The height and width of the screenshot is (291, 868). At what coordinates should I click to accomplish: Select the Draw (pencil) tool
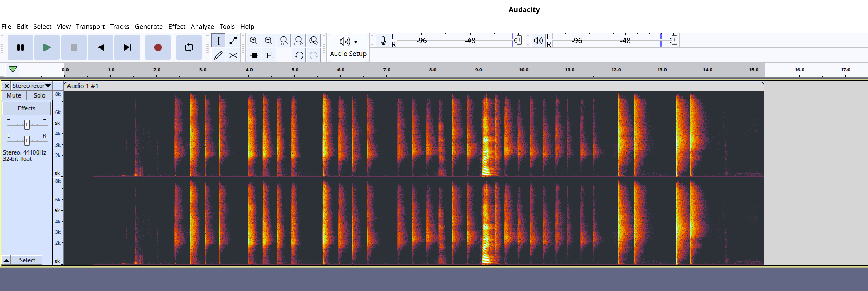click(218, 55)
